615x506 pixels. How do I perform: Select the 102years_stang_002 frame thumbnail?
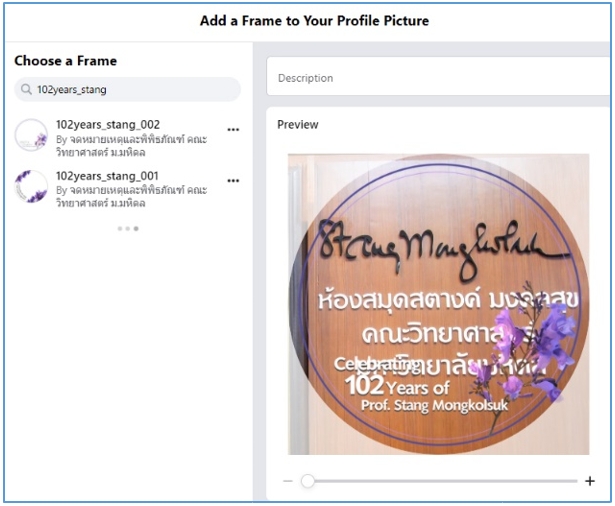[x=31, y=134]
